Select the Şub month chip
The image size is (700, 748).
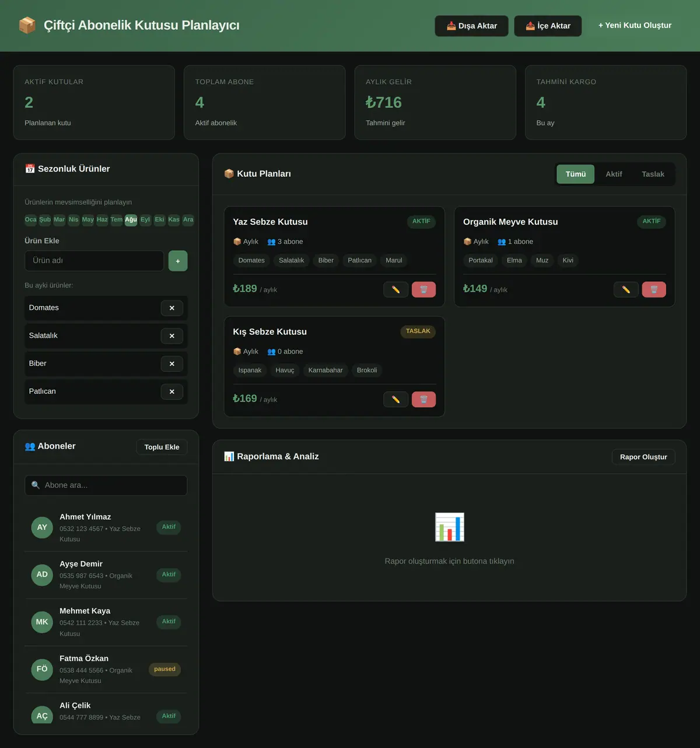(x=45, y=220)
